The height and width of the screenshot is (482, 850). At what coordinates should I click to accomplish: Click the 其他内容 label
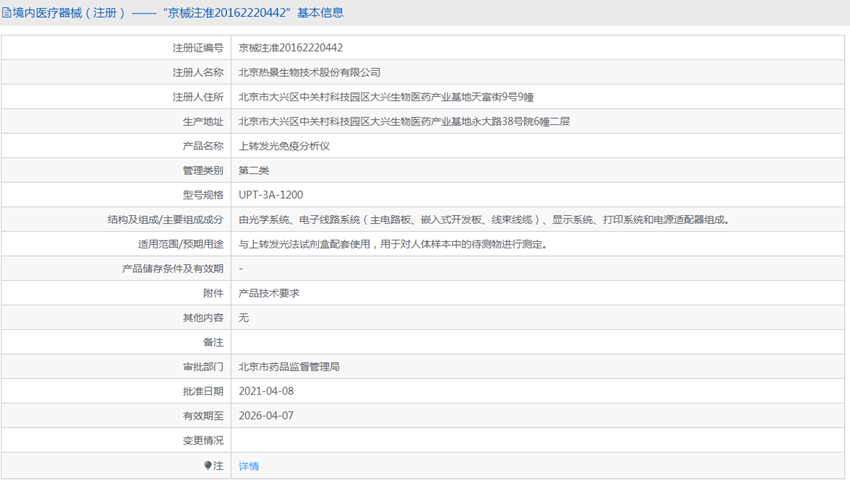coord(203,317)
